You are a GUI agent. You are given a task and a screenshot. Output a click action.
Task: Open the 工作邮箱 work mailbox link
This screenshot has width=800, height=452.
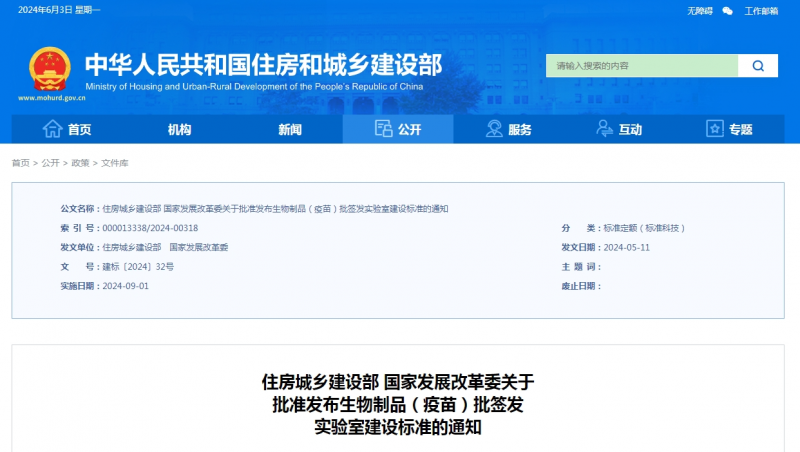coord(761,11)
